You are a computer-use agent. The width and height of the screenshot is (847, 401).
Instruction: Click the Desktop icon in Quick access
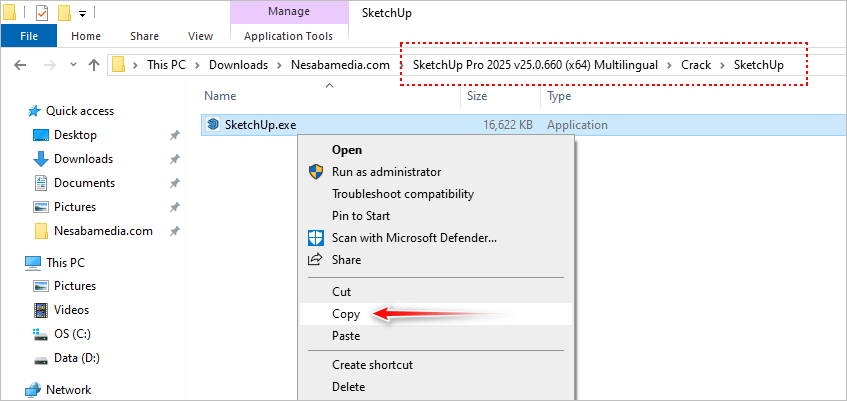(x=41, y=135)
